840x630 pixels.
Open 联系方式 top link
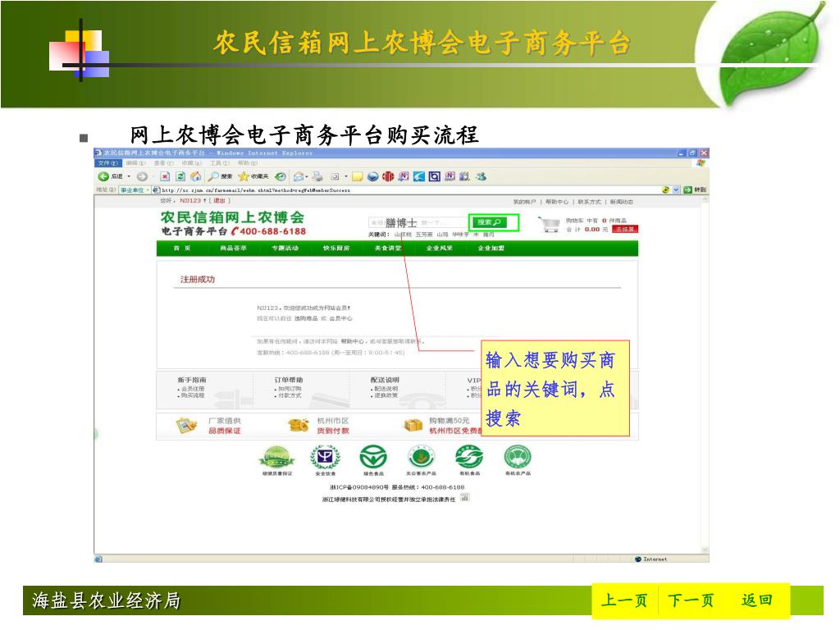pos(589,202)
